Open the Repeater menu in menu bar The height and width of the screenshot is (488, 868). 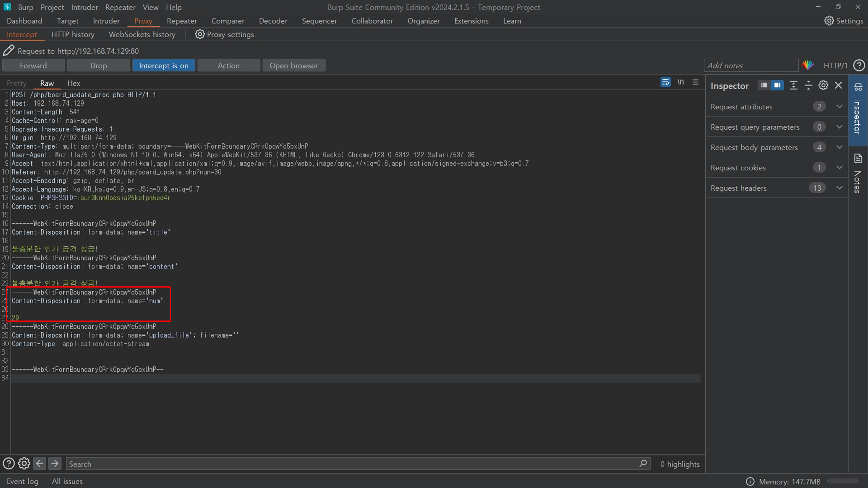pos(120,7)
